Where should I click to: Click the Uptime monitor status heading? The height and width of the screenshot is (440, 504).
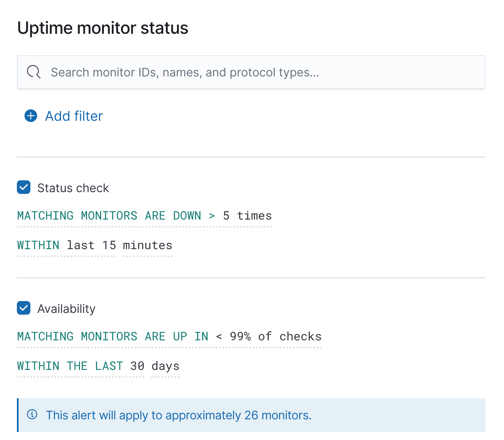tap(103, 28)
